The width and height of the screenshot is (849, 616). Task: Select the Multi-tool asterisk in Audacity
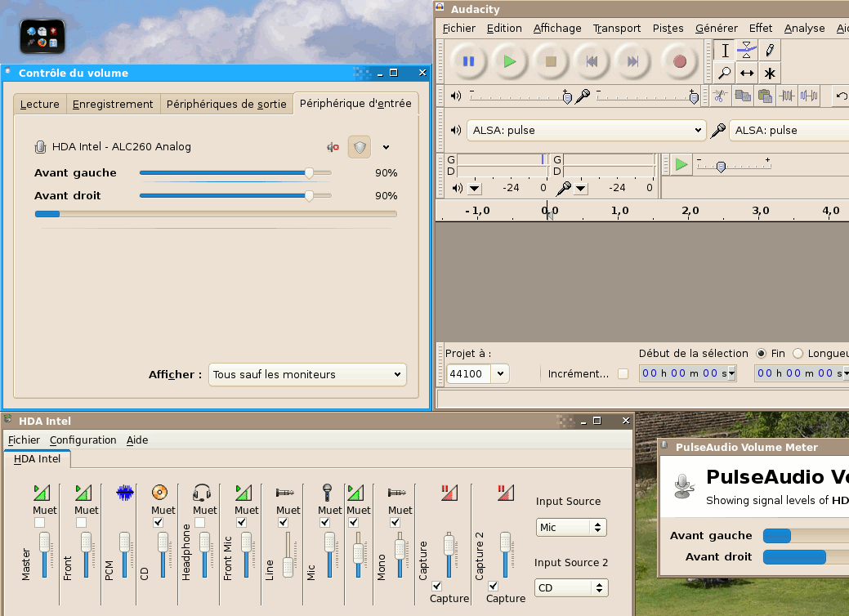pos(770,73)
